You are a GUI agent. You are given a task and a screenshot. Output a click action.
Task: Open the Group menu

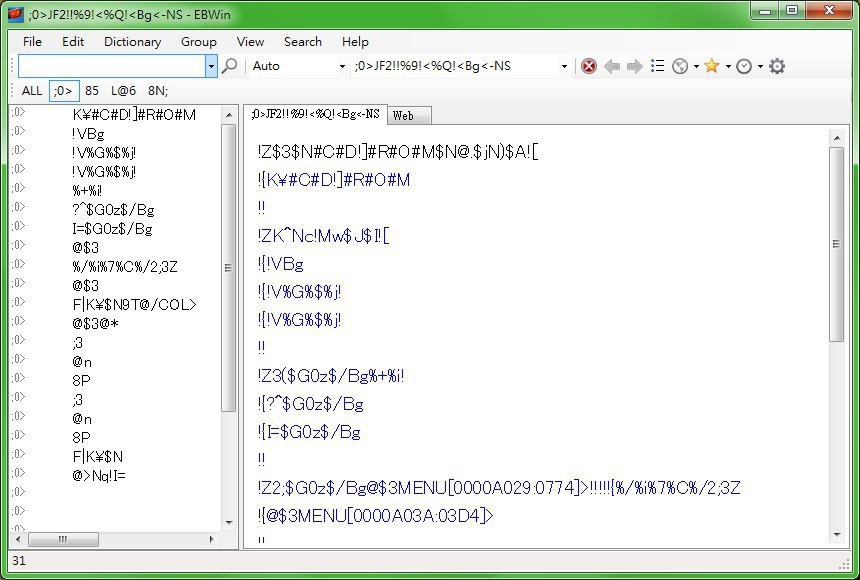[199, 42]
